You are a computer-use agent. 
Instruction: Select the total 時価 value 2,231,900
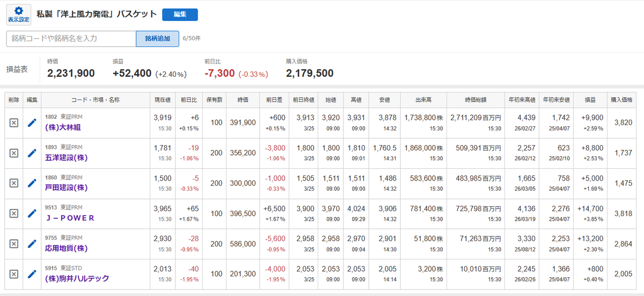pos(71,74)
